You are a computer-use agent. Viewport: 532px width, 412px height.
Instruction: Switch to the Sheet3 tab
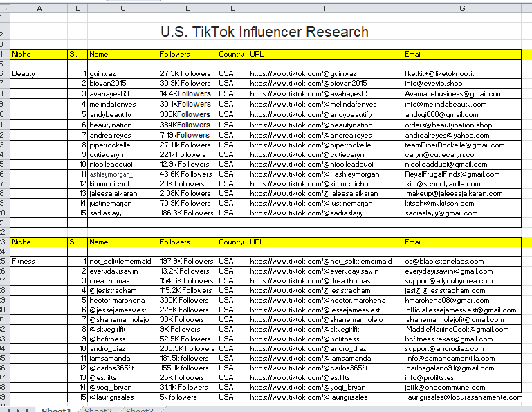click(139, 410)
